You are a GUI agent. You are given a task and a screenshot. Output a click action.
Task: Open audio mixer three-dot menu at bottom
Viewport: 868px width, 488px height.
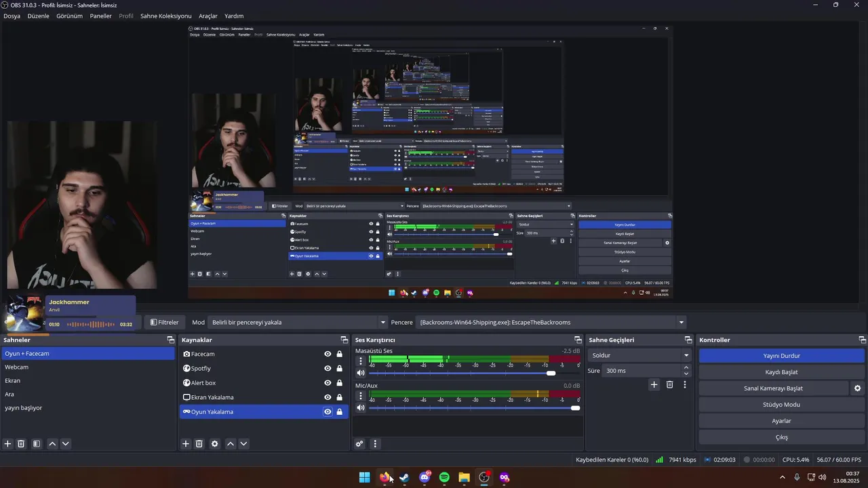375,444
